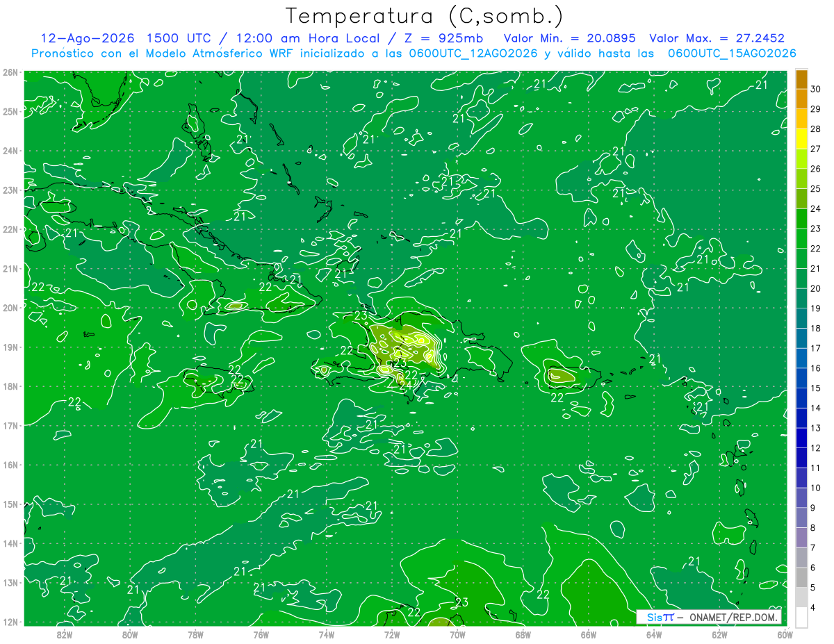Pick the yellow legend band between 27 and 28
This screenshot has height=644, width=834.
tap(801, 138)
